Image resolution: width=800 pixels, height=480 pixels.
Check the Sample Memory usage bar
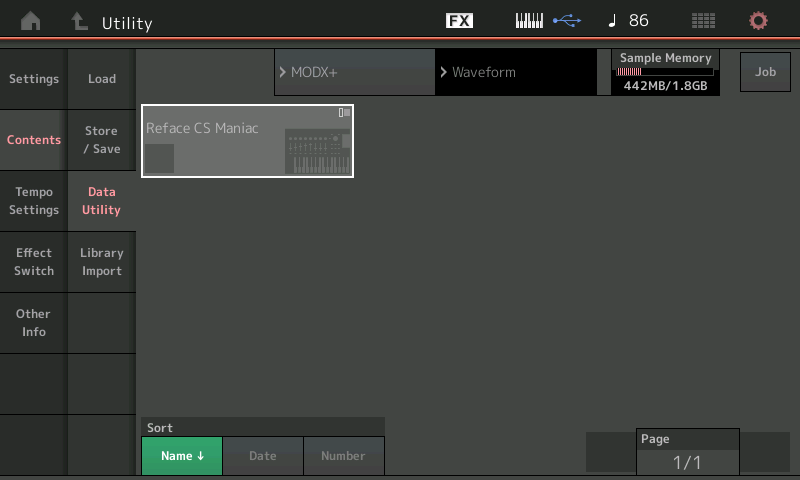click(x=665, y=72)
